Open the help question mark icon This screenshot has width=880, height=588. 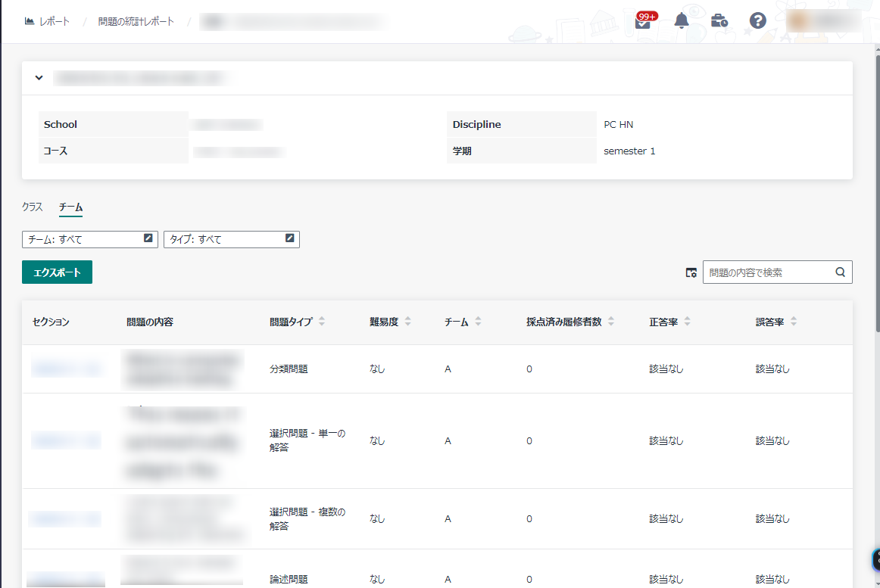pyautogui.click(x=757, y=20)
